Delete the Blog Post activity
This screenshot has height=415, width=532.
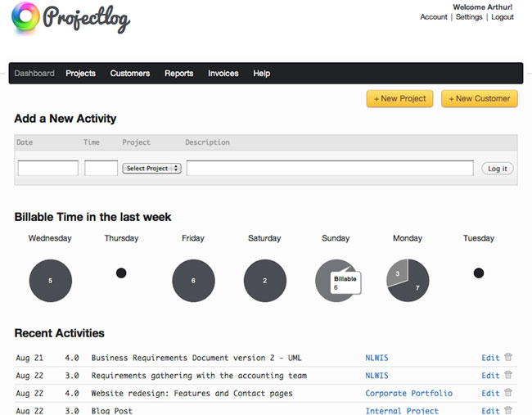508,410
